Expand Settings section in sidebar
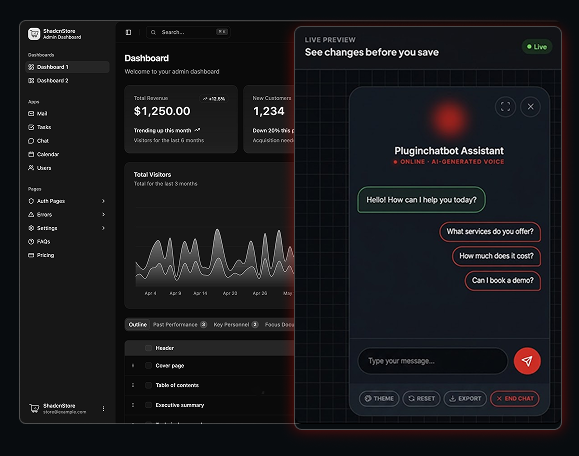Screen dimensions: 579x456 click(x=67, y=228)
